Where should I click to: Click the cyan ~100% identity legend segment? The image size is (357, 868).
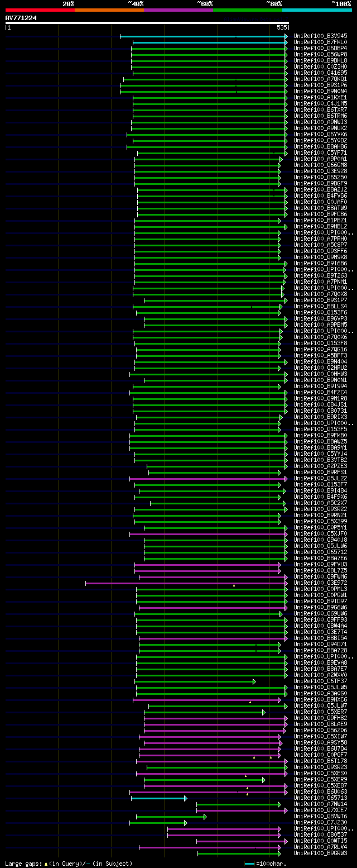tap(317, 10)
